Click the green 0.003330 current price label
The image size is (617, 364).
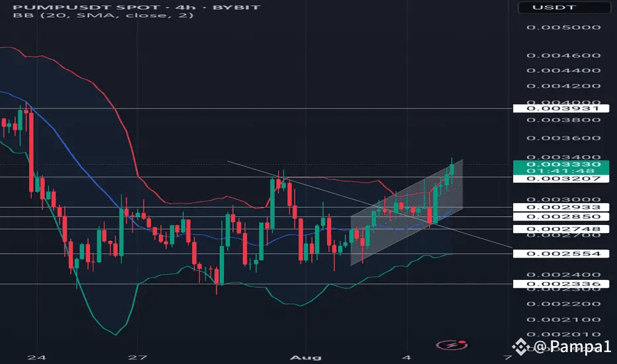pyautogui.click(x=562, y=164)
